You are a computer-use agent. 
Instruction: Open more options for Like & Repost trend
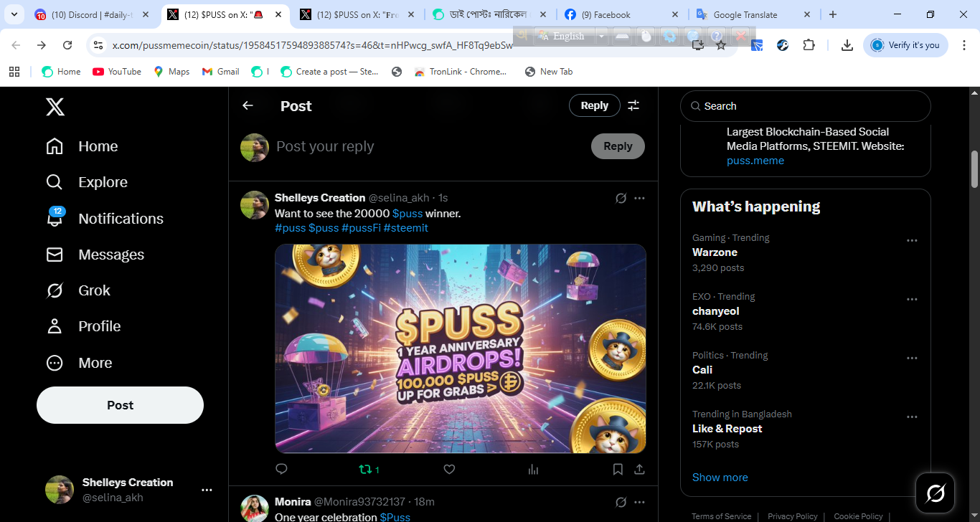pyautogui.click(x=912, y=417)
